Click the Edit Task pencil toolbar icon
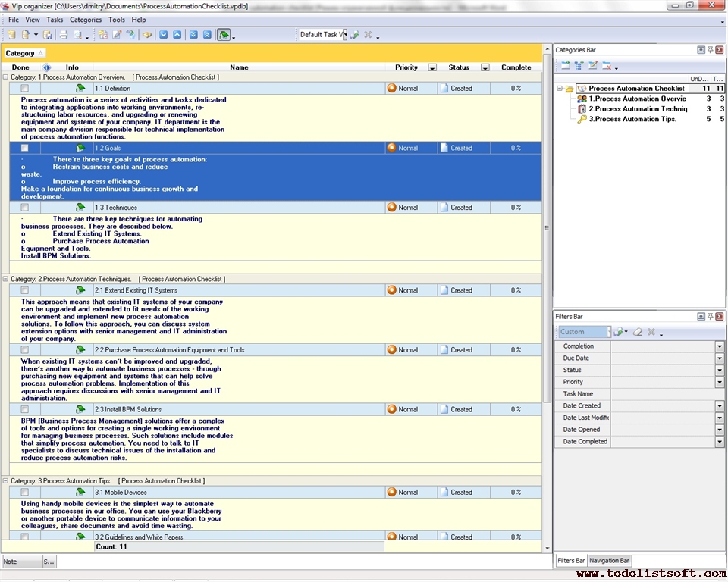 coord(117,35)
